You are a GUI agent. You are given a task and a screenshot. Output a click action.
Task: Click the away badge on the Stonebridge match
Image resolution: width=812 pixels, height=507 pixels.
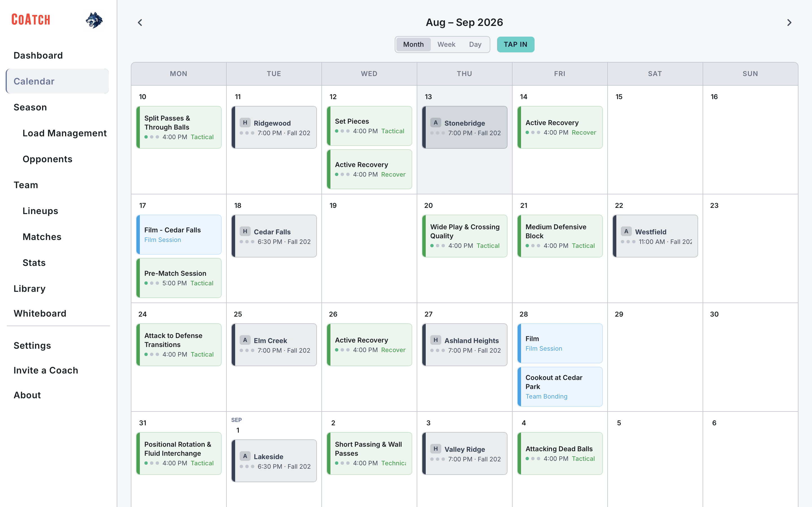coord(435,123)
